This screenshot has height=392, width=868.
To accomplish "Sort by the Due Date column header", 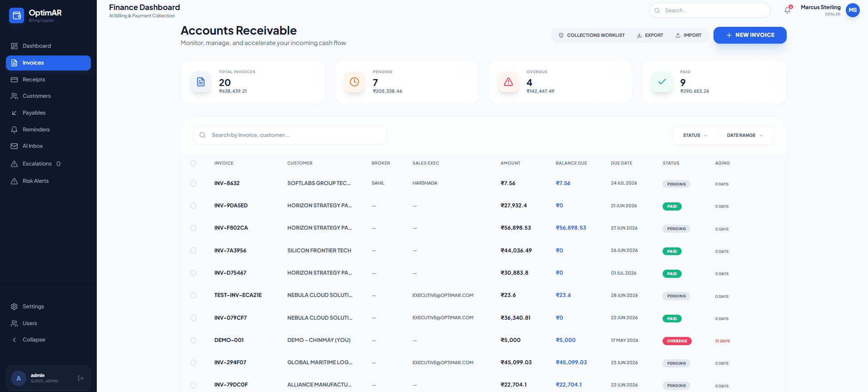I will (x=621, y=163).
